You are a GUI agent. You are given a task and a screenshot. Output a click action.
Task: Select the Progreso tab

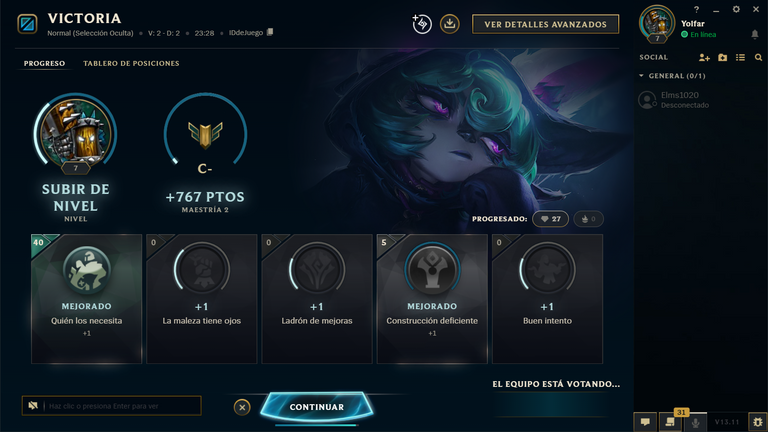tap(44, 63)
